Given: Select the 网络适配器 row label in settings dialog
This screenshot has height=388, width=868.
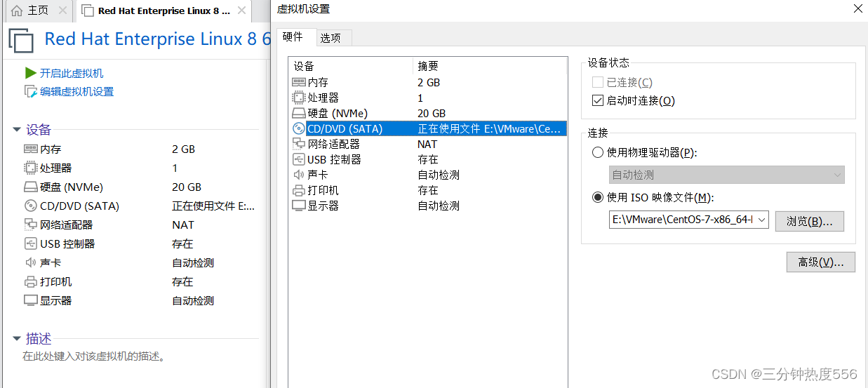Looking at the screenshot, I should [x=333, y=144].
